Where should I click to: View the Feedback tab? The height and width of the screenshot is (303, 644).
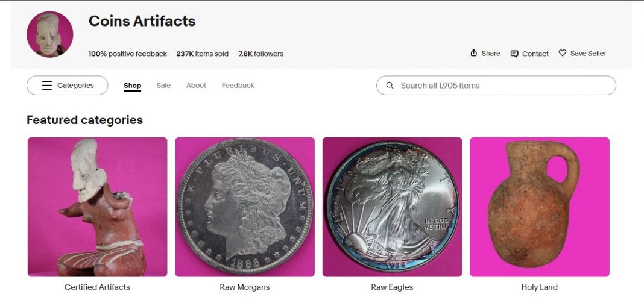pyautogui.click(x=238, y=86)
